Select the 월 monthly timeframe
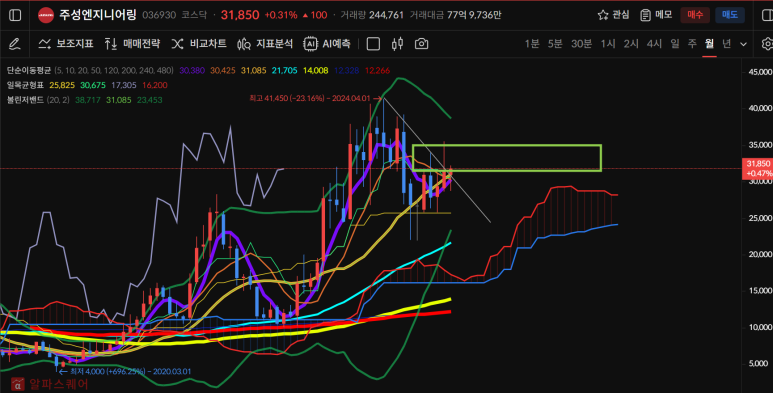Image resolution: width=773 pixels, height=393 pixels. [709, 44]
